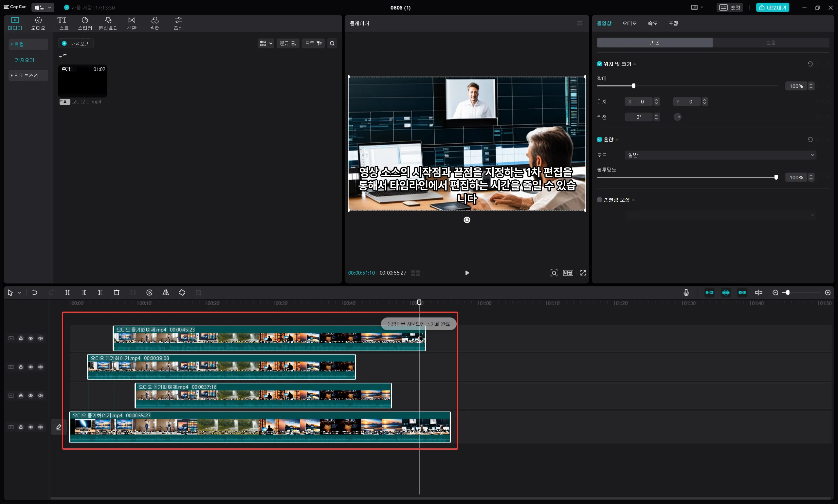Image resolution: width=838 pixels, height=504 pixels.
Task: Click the split clip tool icon
Action: pyautogui.click(x=67, y=292)
